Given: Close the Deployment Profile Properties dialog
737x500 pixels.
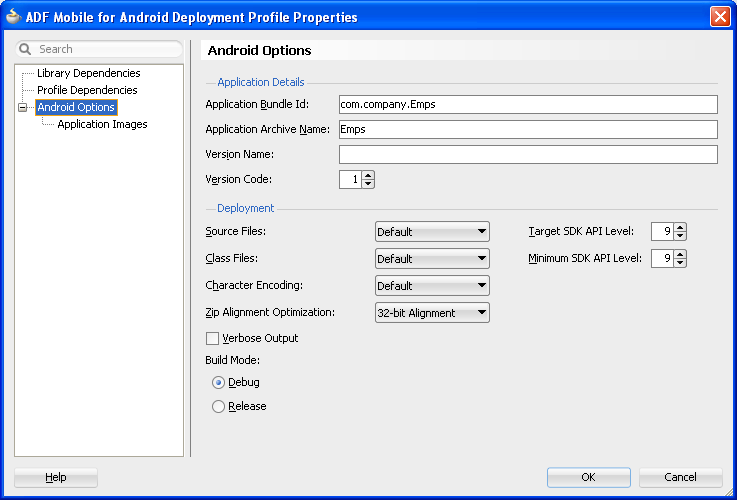Looking at the screenshot, I should point(720,17).
